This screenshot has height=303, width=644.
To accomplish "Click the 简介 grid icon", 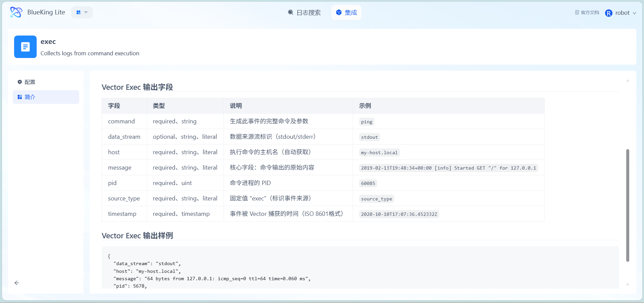I will [20, 97].
